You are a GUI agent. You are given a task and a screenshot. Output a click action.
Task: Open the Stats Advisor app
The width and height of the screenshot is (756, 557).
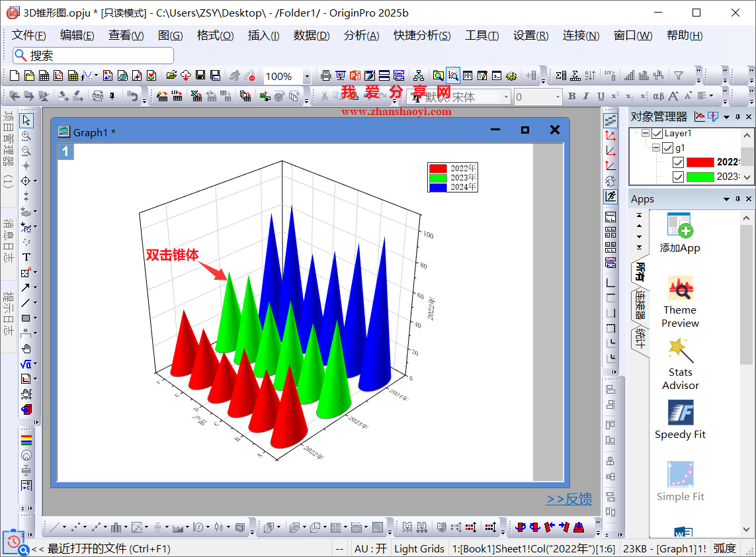pos(680,364)
